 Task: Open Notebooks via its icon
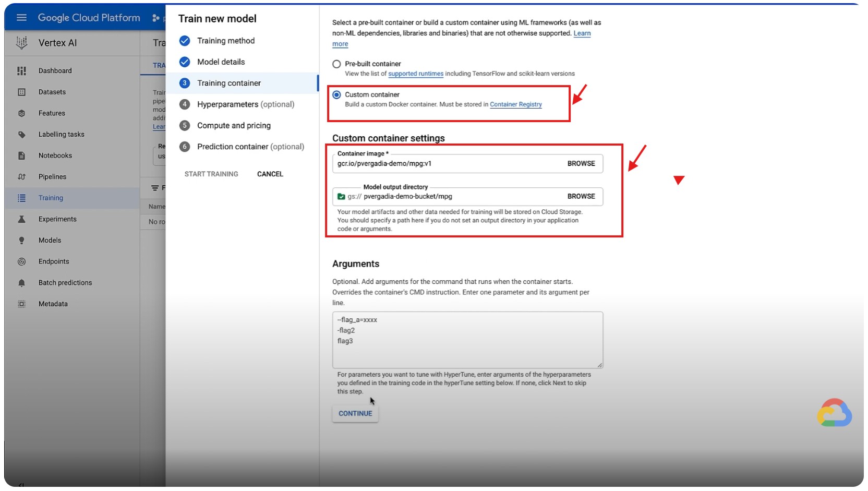pos(21,155)
